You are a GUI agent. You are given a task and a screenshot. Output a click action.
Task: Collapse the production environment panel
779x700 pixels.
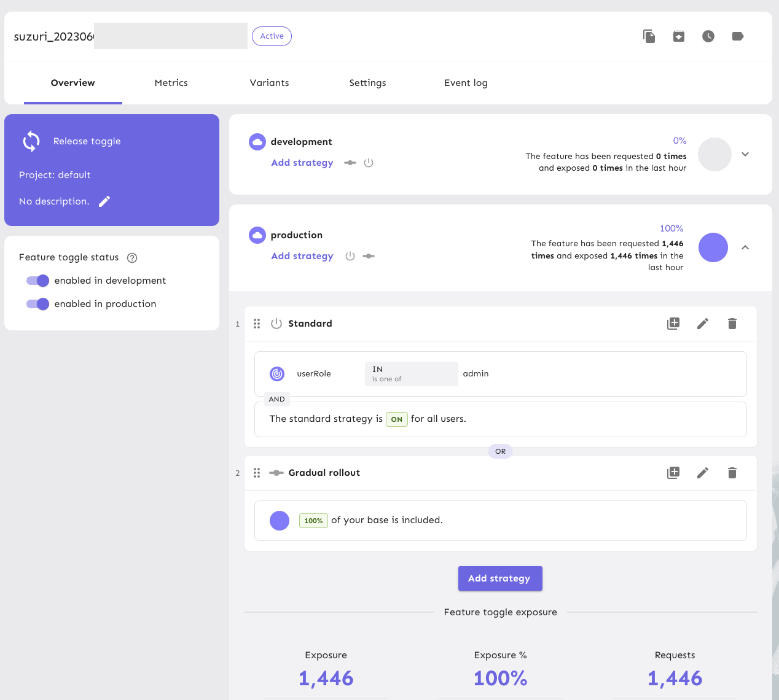(745, 247)
